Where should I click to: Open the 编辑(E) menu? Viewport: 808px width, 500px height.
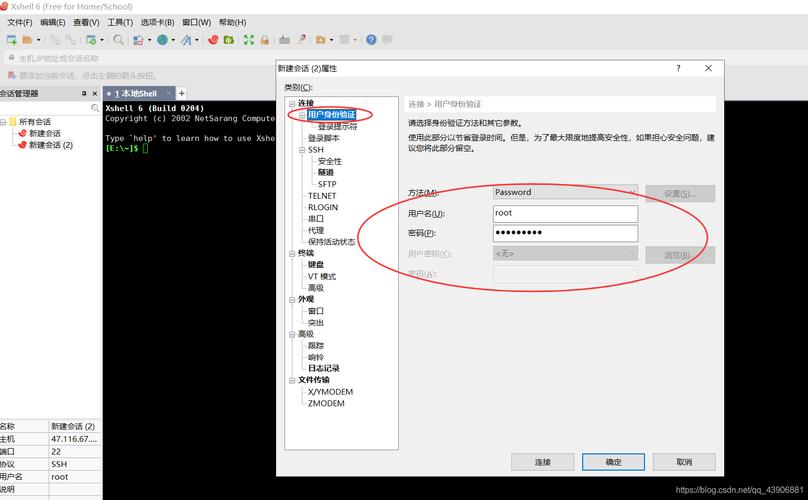point(53,22)
